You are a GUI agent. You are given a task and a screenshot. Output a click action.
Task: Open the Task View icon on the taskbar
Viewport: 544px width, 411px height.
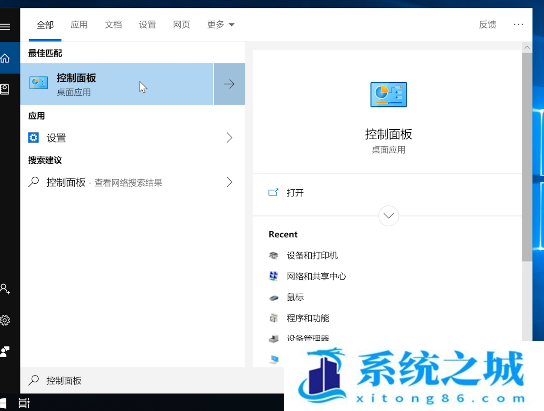24,403
